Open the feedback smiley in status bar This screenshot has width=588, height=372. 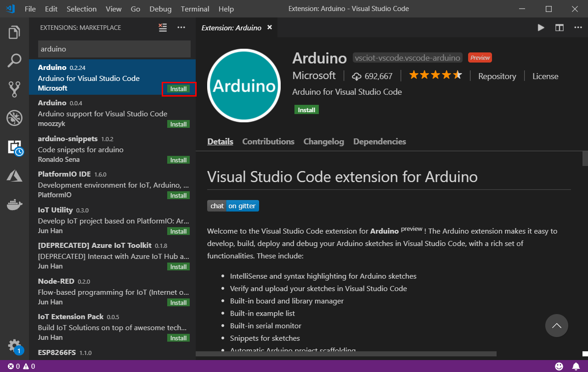pos(559,366)
